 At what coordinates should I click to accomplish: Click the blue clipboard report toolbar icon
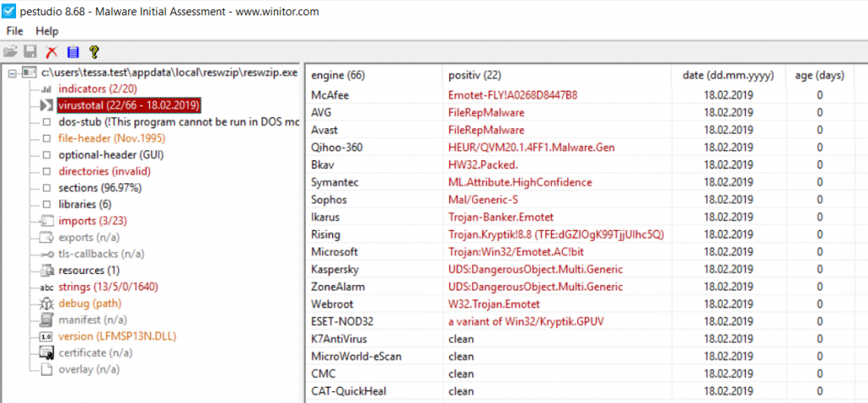pos(73,52)
